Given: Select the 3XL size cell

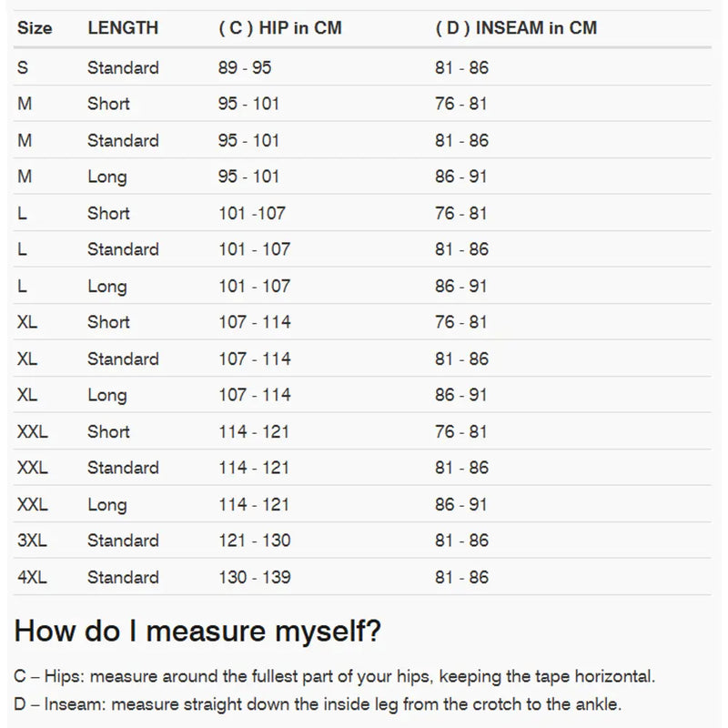Looking at the screenshot, I should [31, 541].
